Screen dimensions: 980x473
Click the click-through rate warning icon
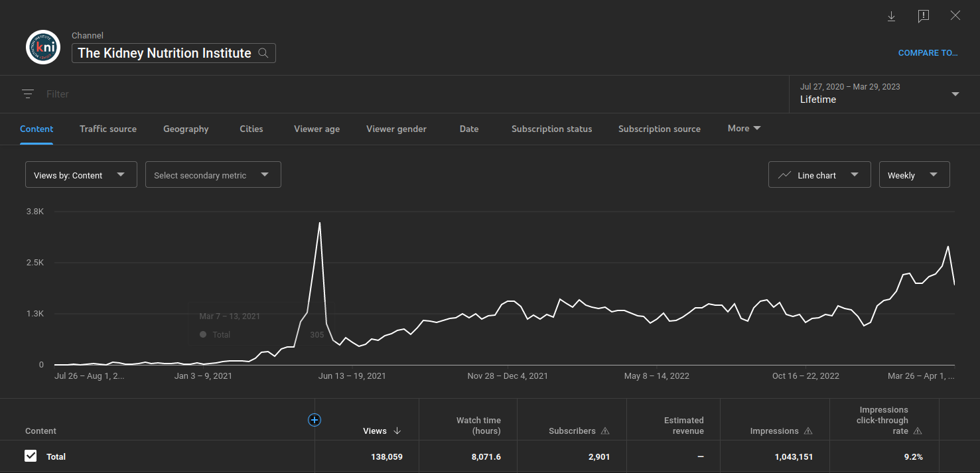click(x=918, y=431)
